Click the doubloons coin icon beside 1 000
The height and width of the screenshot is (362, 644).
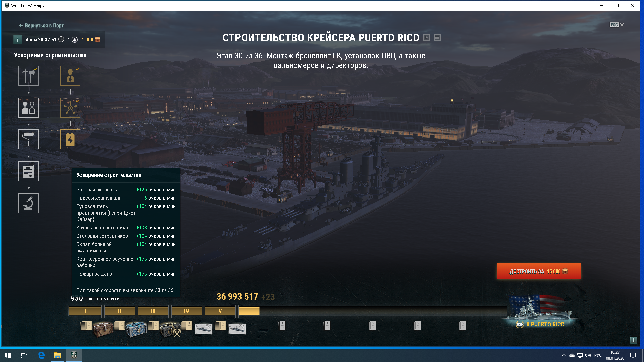click(x=97, y=40)
